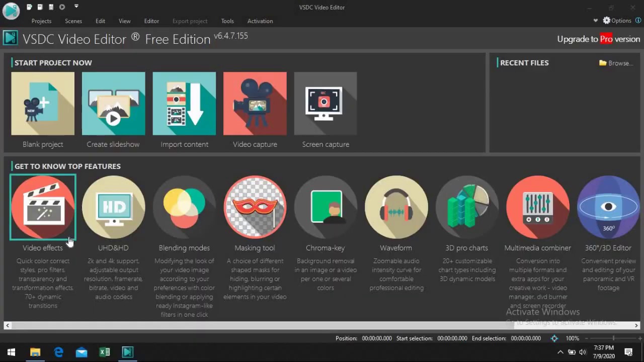Open File Explorer from the taskbar

35,352
